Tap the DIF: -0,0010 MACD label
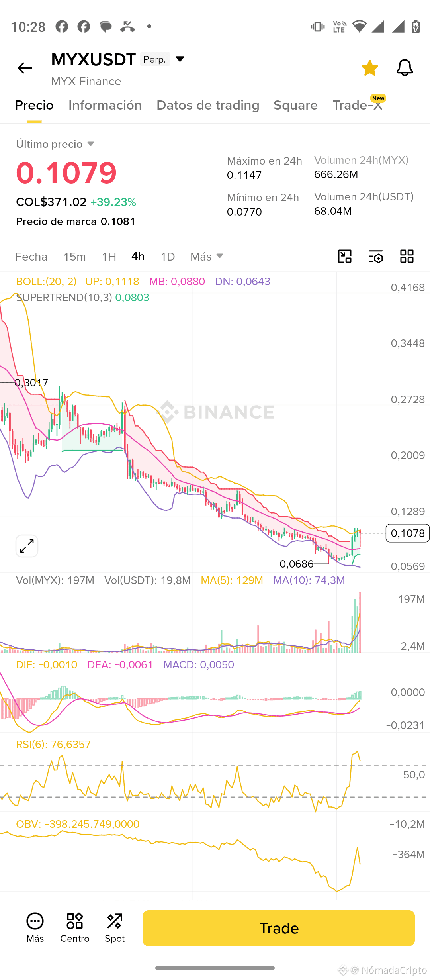The image size is (430, 980). pos(47,665)
